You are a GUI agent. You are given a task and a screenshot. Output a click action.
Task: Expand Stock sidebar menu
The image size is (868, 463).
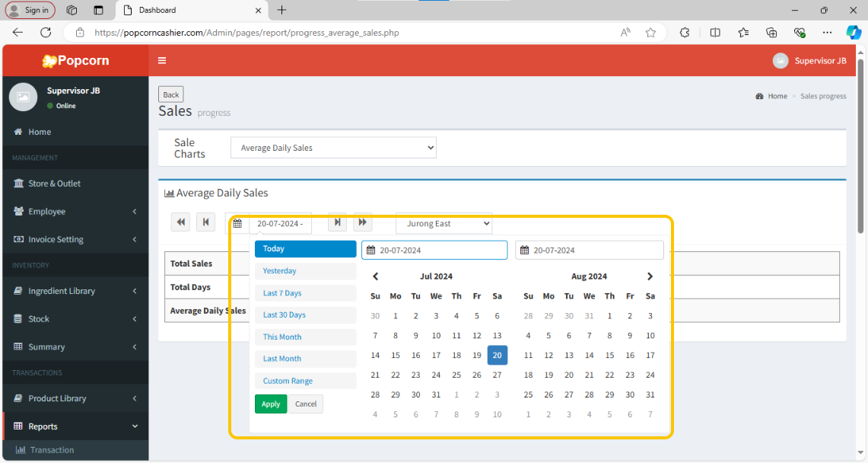coord(75,319)
